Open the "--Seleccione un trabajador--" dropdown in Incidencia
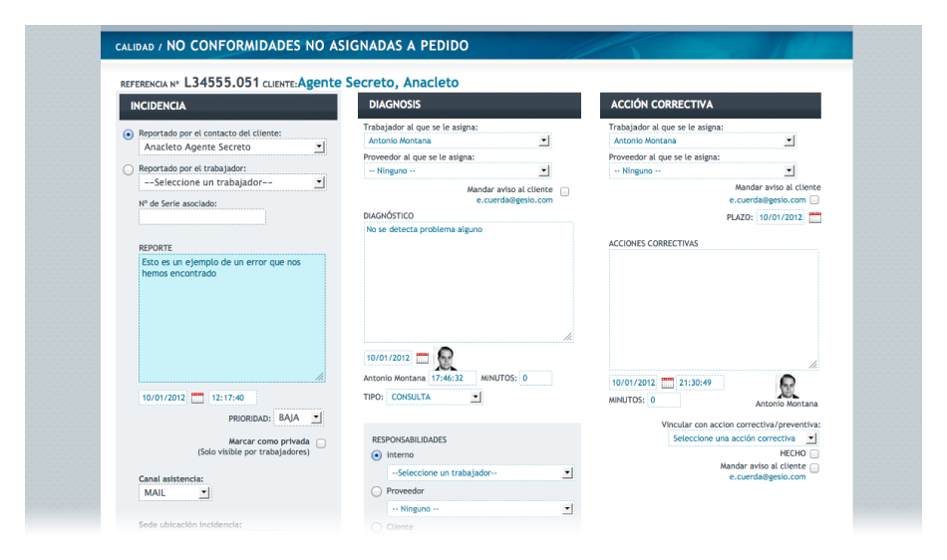The height and width of the screenshot is (560, 947). pos(232,182)
